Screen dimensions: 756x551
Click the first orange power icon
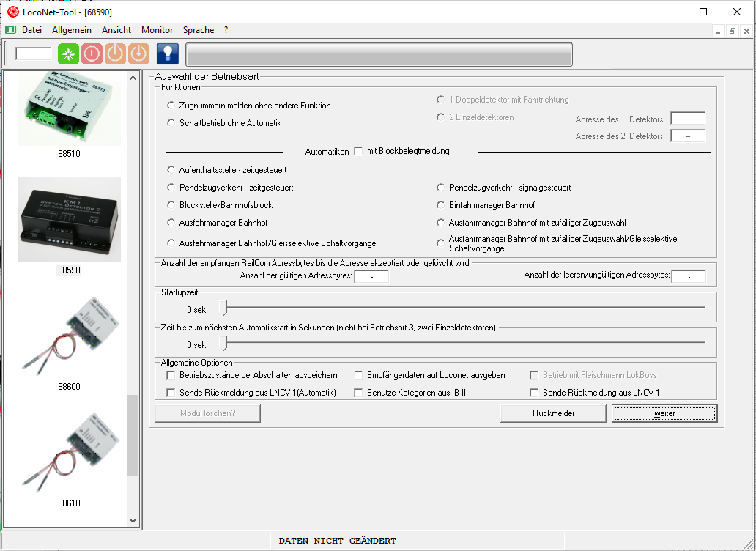coord(115,54)
